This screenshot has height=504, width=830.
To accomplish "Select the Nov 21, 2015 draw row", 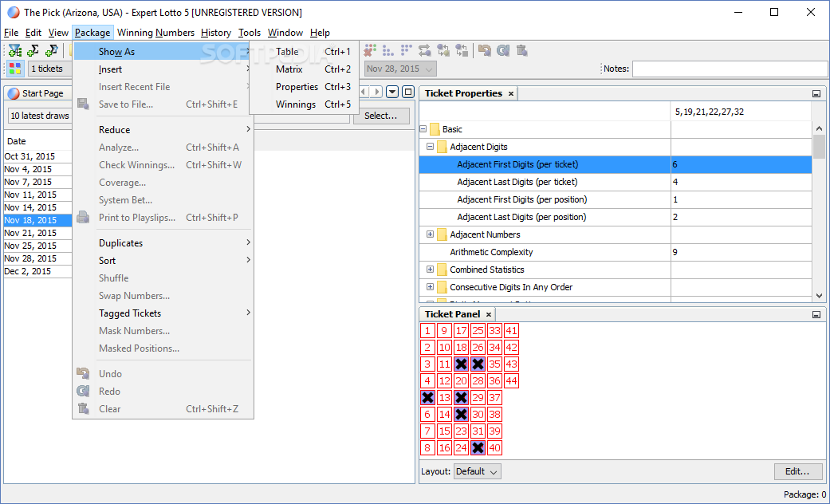I will [37, 233].
